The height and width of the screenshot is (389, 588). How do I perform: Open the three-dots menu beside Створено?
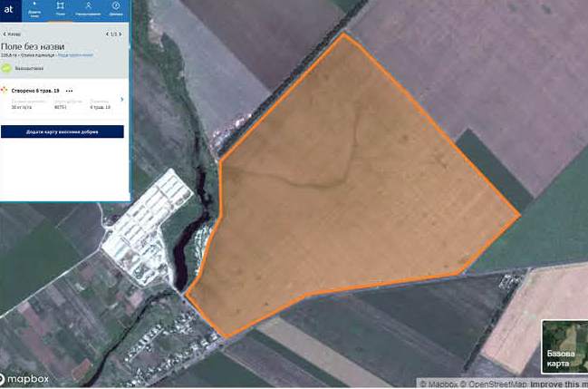point(69,91)
